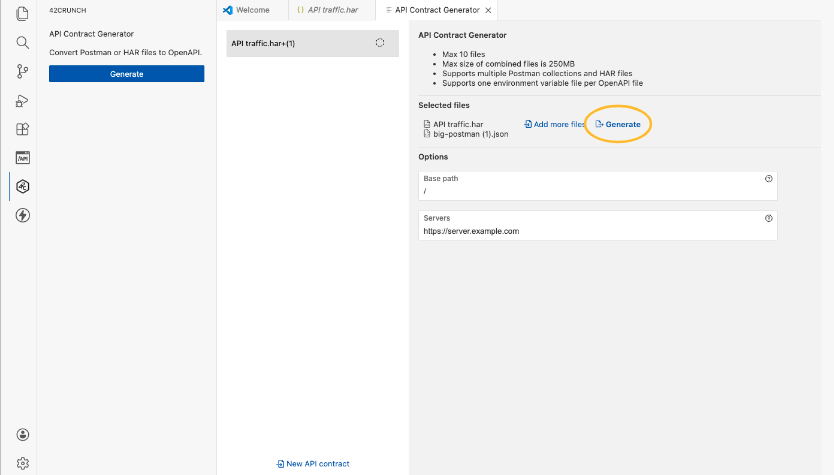The width and height of the screenshot is (834, 475).
Task: Click the blue Generate button in sidebar
Action: (126, 74)
